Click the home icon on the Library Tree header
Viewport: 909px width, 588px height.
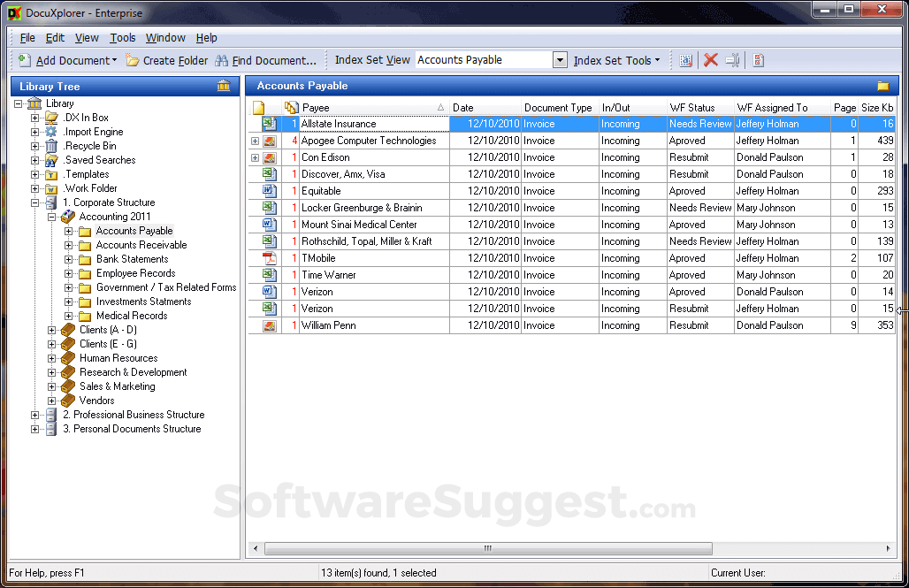pyautogui.click(x=224, y=86)
